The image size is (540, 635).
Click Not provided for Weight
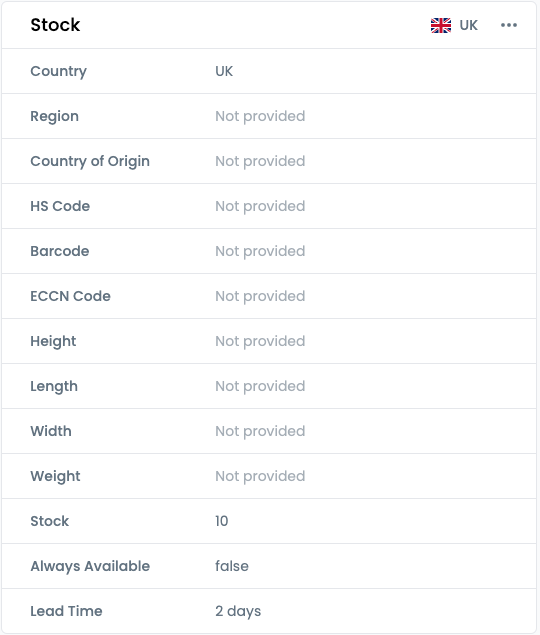coord(260,476)
